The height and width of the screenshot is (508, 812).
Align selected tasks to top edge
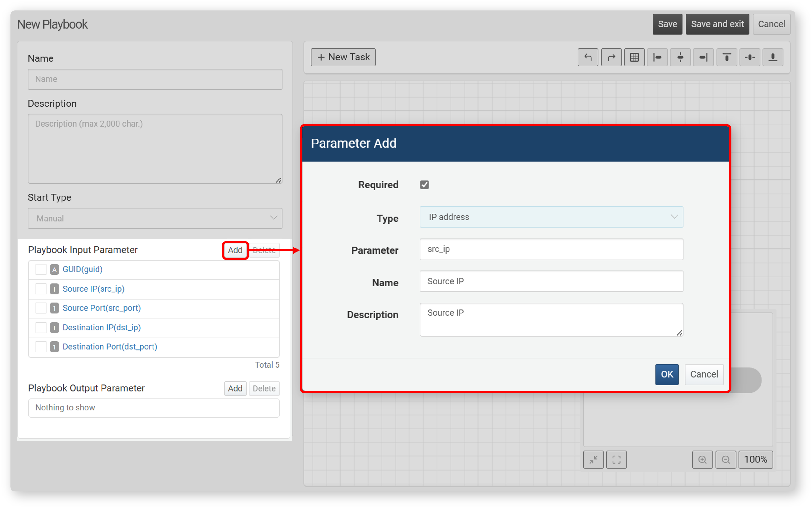point(727,57)
